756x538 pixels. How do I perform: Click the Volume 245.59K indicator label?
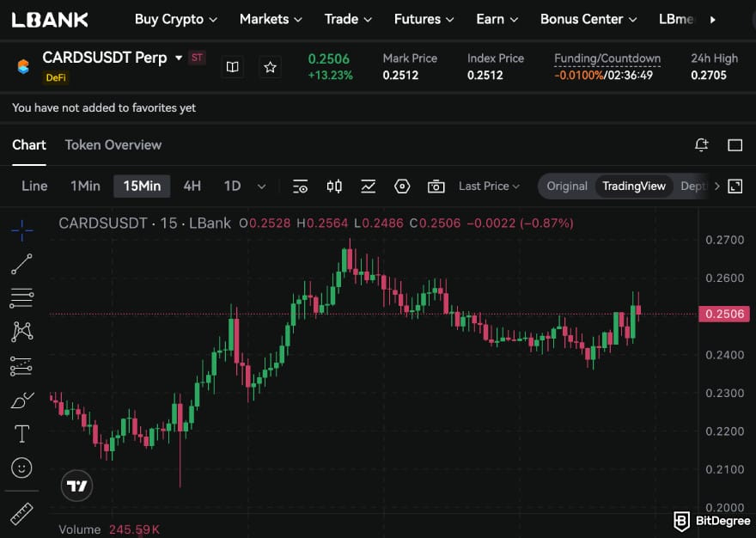[109, 529]
